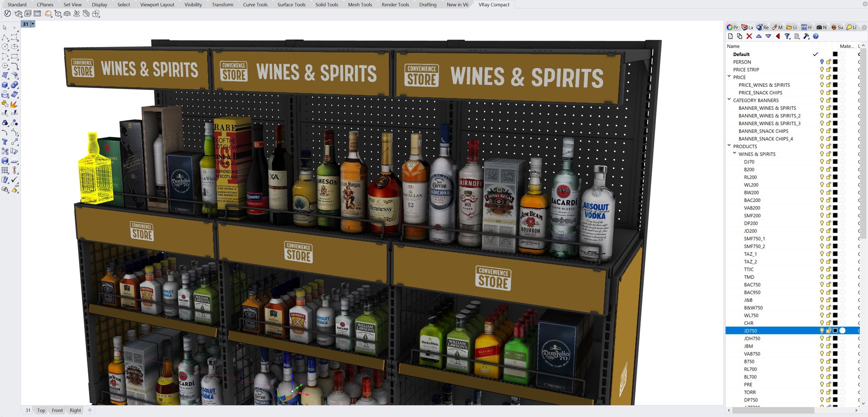Change color swatch of JD750 layer

point(835,331)
